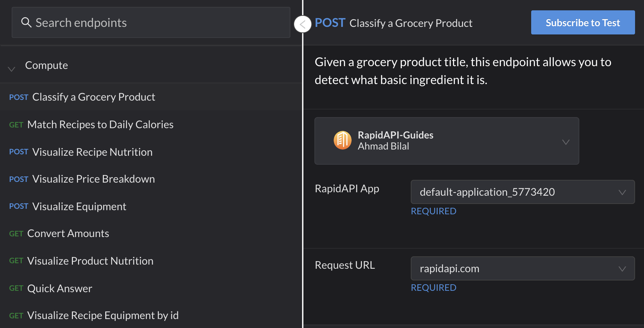Open the Convert Amounts endpoint
Screen dimensions: 644x328
tap(151, 233)
